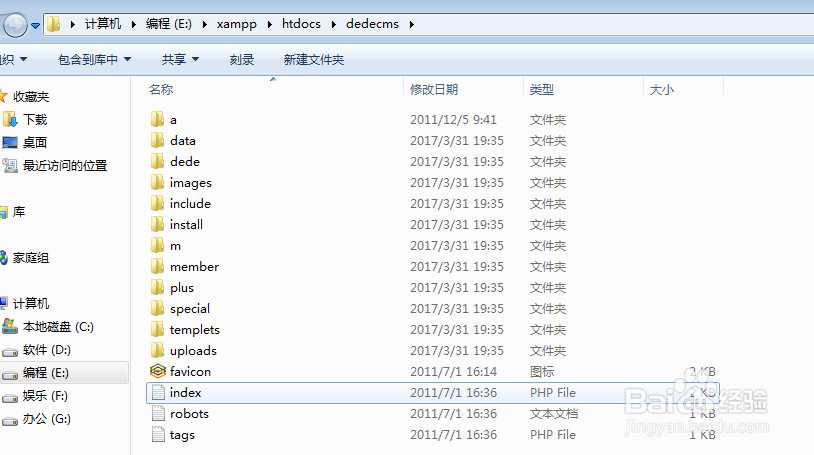814x455 pixels.
Task: Open the 包含到库中 dropdown menu
Action: pyautogui.click(x=94, y=60)
